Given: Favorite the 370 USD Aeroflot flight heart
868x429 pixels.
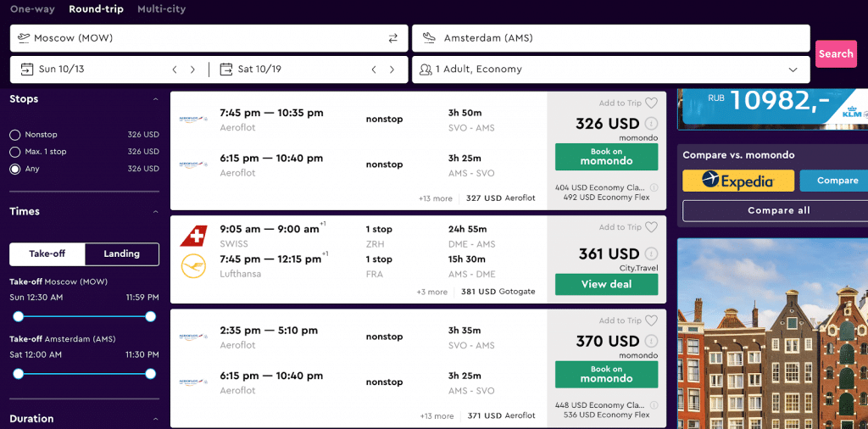Looking at the screenshot, I should 652,321.
